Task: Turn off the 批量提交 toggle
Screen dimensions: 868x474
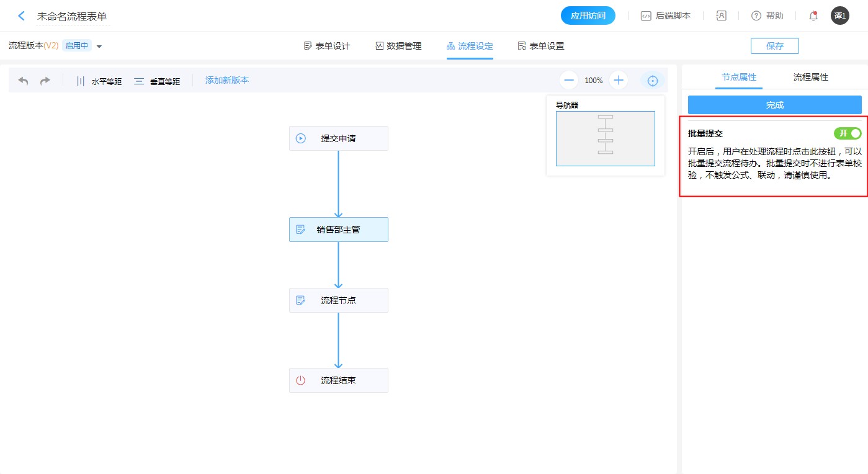Action: (848, 133)
